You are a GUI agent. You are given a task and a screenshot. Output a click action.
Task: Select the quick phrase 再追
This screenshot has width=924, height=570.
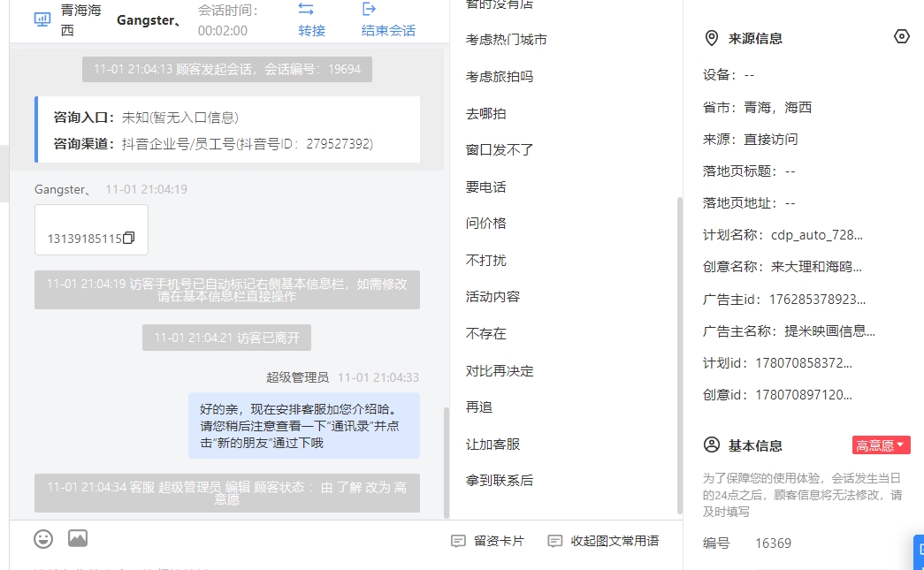pyautogui.click(x=478, y=407)
